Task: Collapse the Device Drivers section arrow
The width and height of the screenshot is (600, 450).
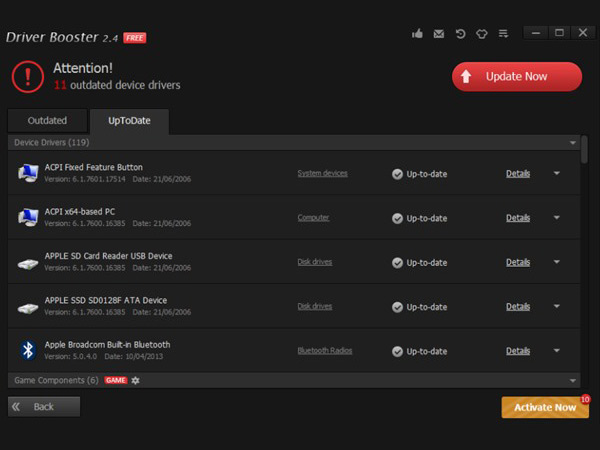Action: tap(572, 143)
